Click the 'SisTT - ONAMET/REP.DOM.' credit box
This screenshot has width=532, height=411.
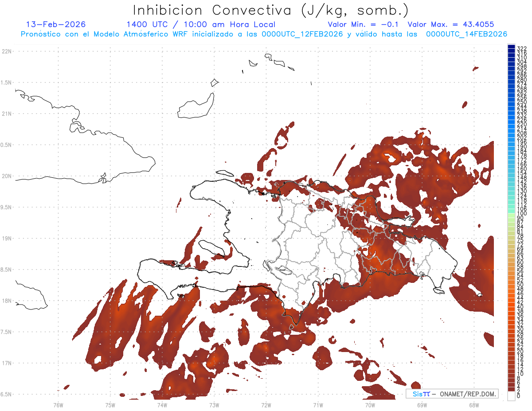(452, 394)
